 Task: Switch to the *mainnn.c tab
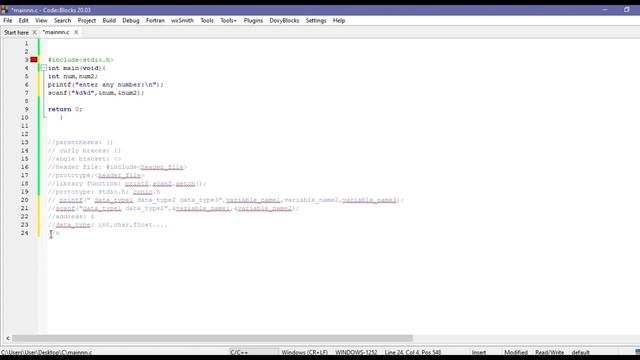[56, 32]
